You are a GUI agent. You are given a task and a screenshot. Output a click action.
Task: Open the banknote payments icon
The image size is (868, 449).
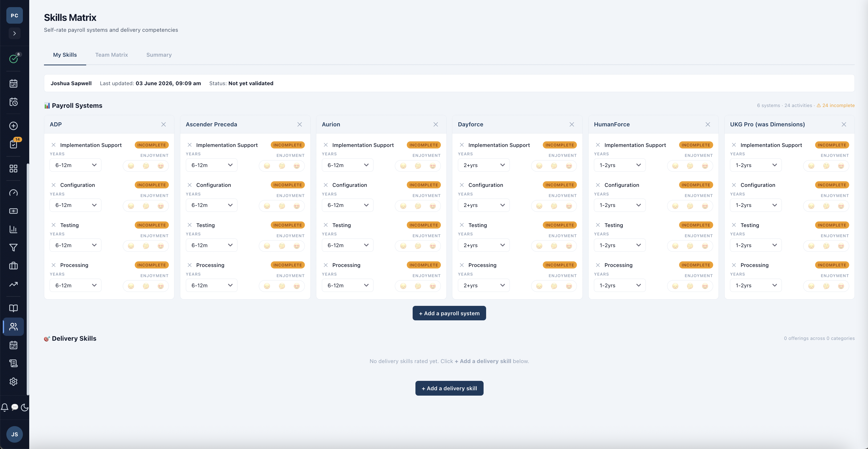13,211
